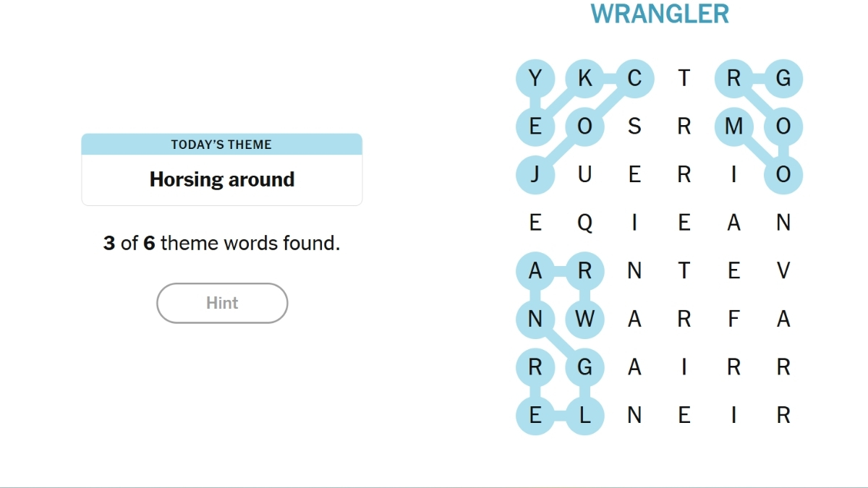Select the highlighted G in the top-right corner
Image resolution: width=868 pixels, height=488 pixels.
point(783,79)
